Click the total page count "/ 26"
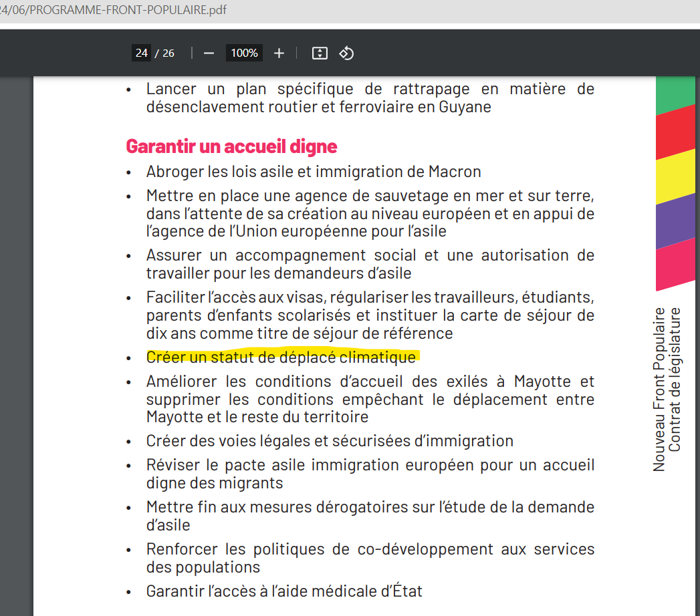The width and height of the screenshot is (700, 616). point(164,53)
